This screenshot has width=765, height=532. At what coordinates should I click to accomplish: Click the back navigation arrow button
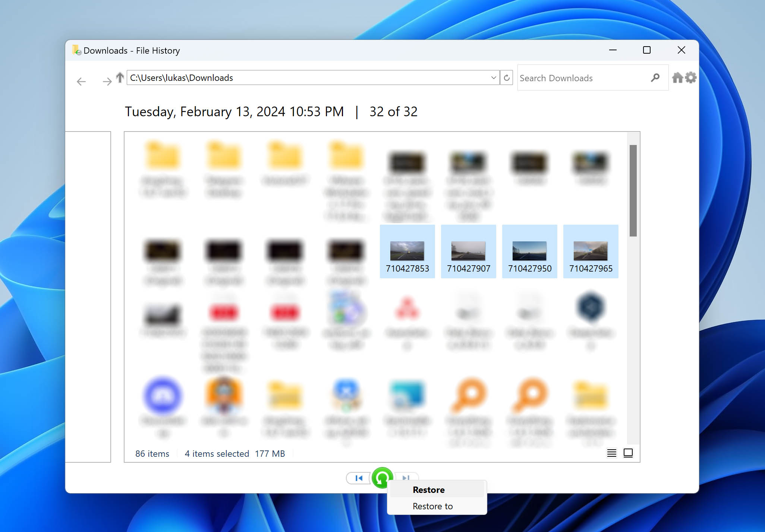82,80
